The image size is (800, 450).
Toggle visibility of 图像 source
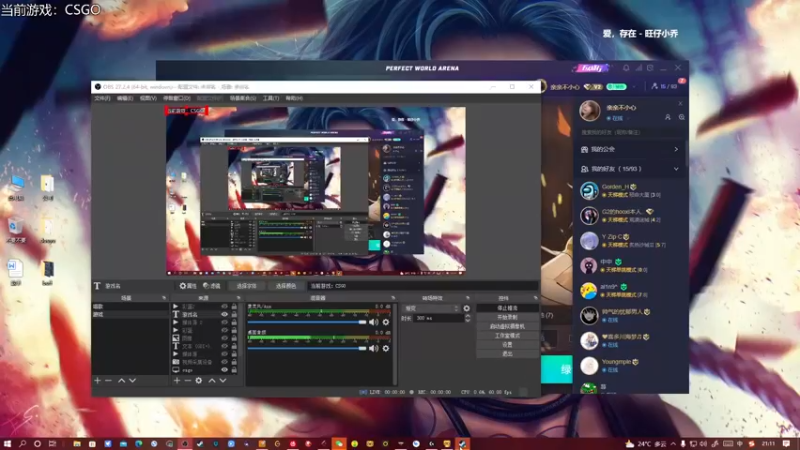click(224, 338)
